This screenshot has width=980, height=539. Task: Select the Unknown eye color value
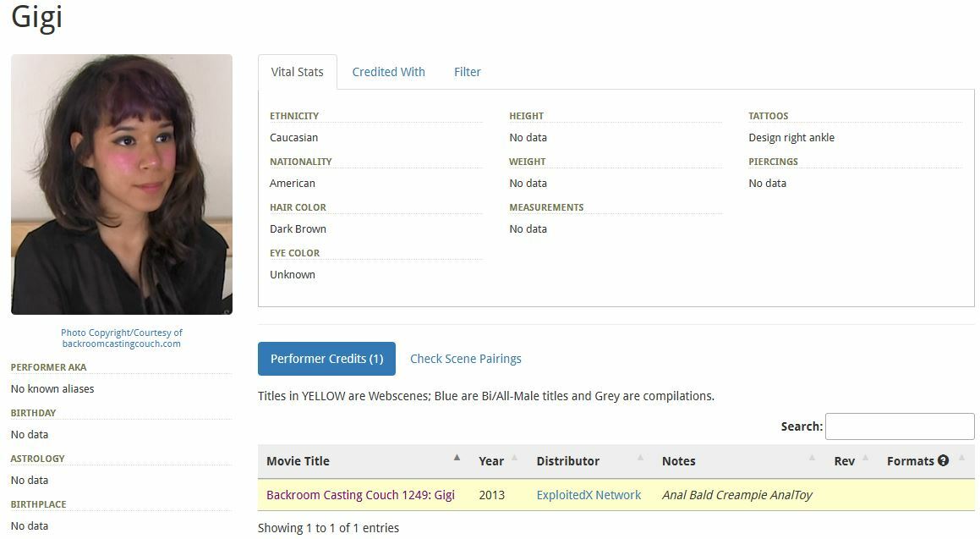(293, 274)
